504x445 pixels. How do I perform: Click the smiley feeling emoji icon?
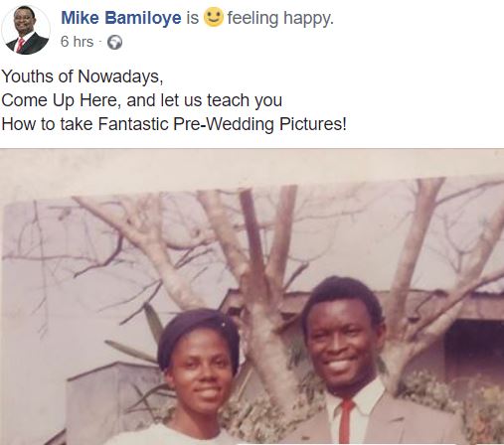click(213, 18)
